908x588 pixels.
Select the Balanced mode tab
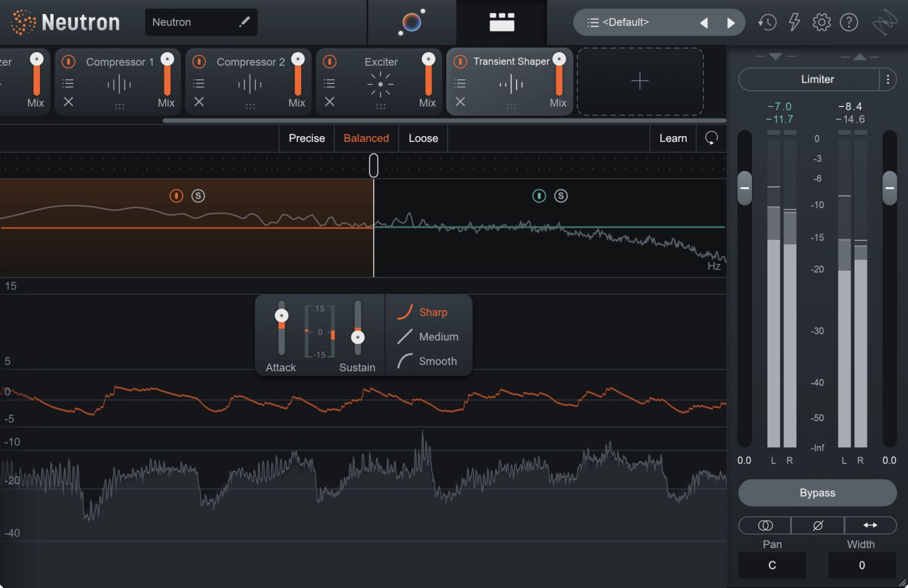[x=366, y=138]
